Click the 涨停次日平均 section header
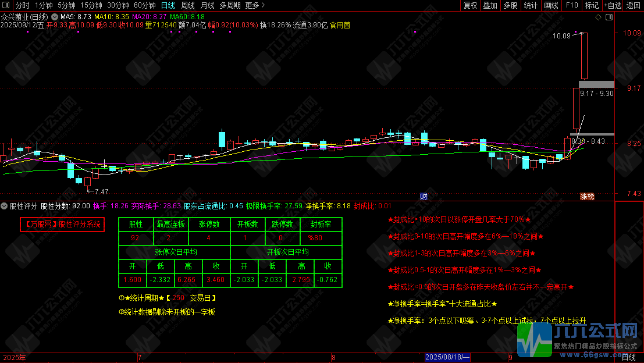Screen dimensions: 644x363 point(176,252)
